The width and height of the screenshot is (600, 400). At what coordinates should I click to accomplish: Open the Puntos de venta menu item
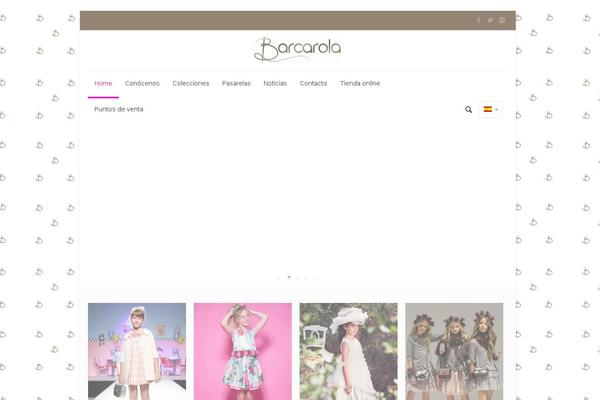(119, 109)
